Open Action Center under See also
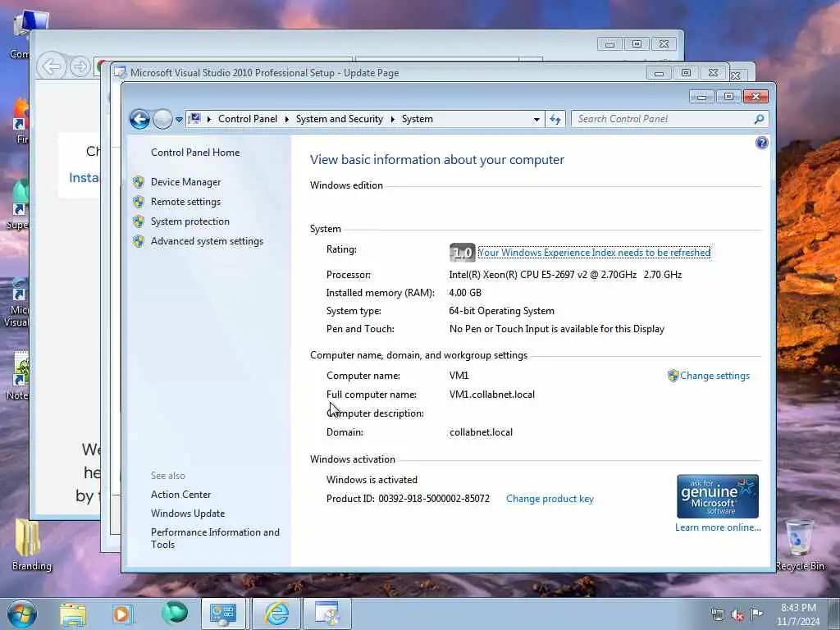Screen dimensions: 840x630 point(180,495)
